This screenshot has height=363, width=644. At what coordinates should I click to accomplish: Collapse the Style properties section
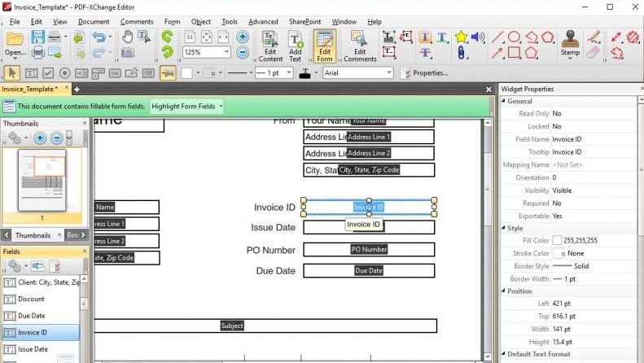click(x=504, y=228)
